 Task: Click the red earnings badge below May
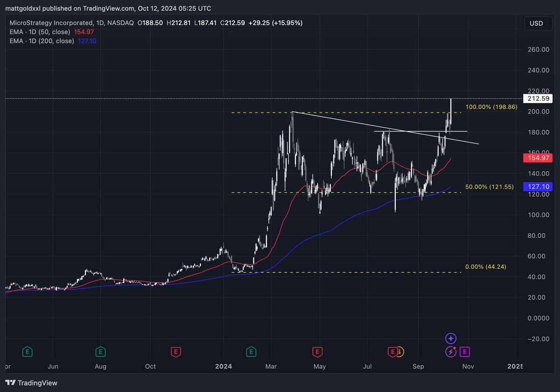[x=317, y=351]
